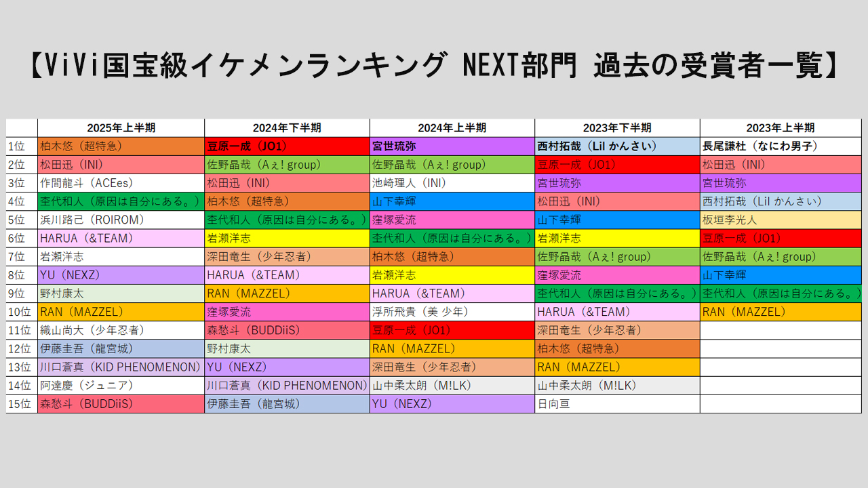Click 豆原一成（JO1）in 2024年下半期 column
Image resolution: width=868 pixels, height=488 pixels.
pos(287,146)
